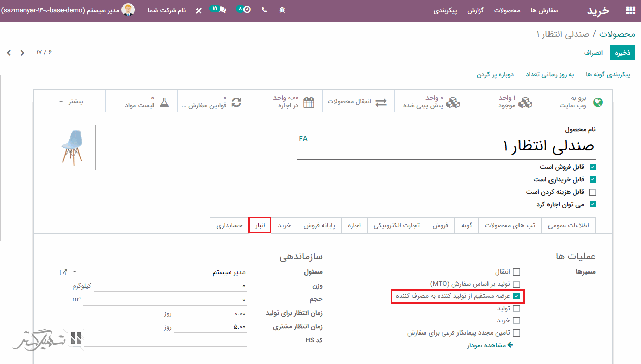Viewport: 641px width, 364px height.
Task: Click the chair product image thumbnail
Action: 73,147
